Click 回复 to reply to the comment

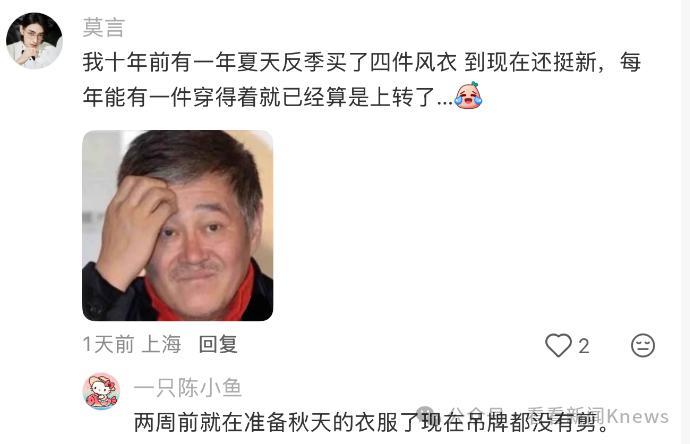pos(218,344)
